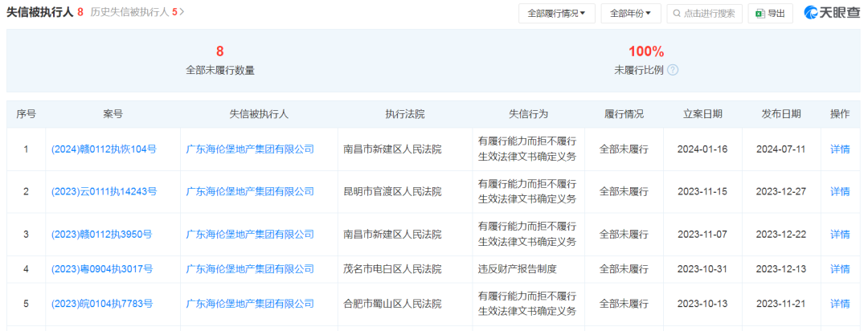This screenshot has height=331, width=868.
Task: Click 详情 for case 赣0112执3950号
Action: 840,234
